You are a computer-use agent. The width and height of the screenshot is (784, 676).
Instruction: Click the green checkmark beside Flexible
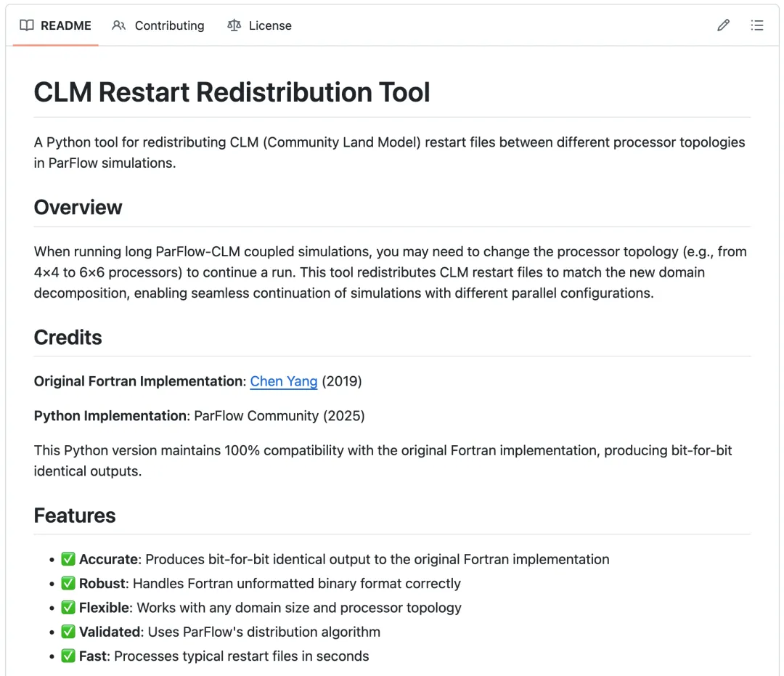(x=68, y=608)
